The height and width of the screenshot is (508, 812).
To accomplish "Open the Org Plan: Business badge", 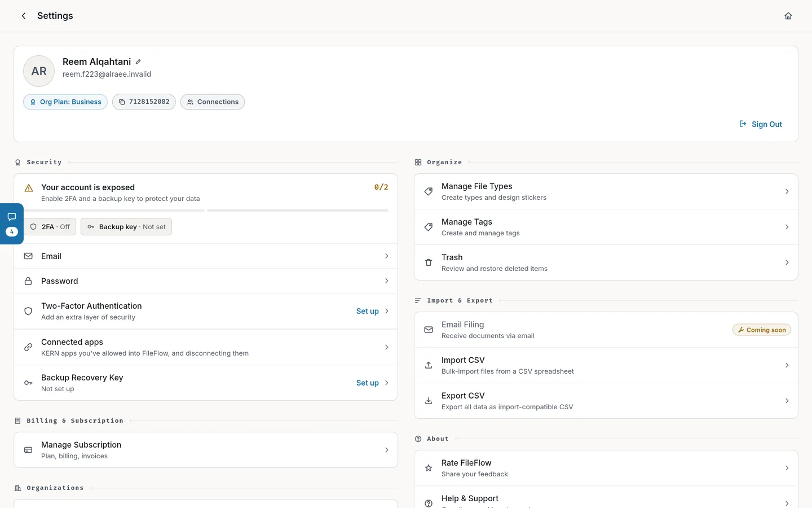I will [65, 102].
